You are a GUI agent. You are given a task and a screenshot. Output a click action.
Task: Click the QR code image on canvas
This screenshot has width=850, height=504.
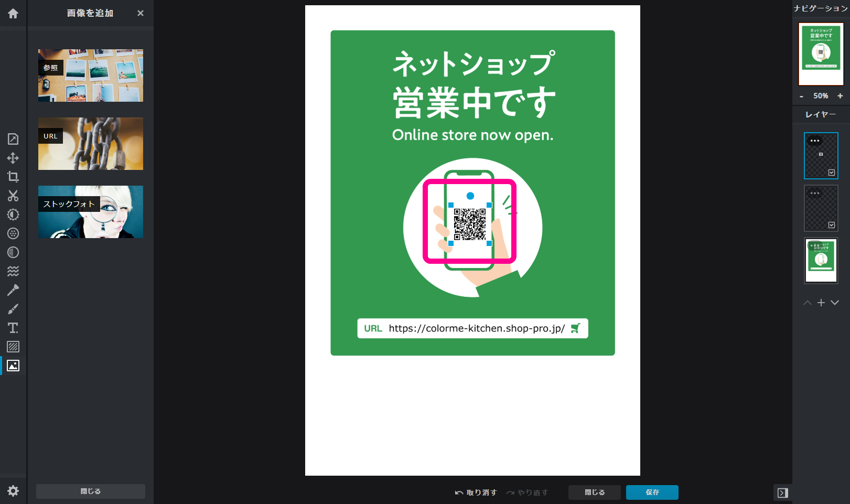(470, 224)
